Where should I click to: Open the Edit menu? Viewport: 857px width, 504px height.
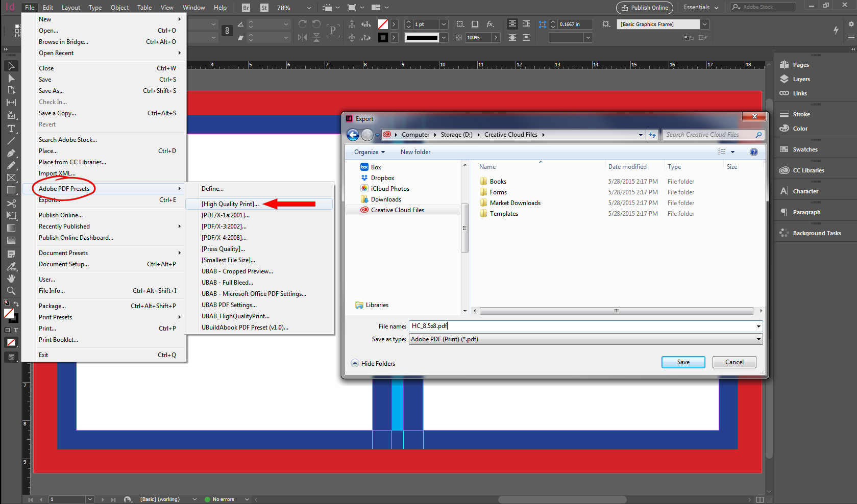pos(48,8)
